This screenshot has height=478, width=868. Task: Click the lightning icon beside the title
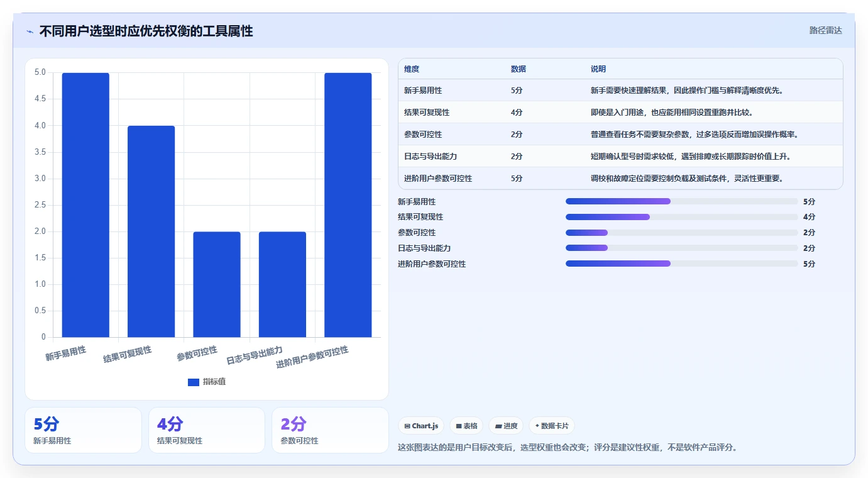tap(30, 31)
